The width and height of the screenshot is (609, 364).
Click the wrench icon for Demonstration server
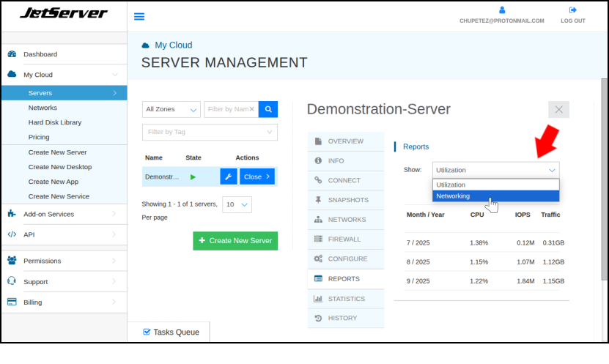pyautogui.click(x=228, y=177)
